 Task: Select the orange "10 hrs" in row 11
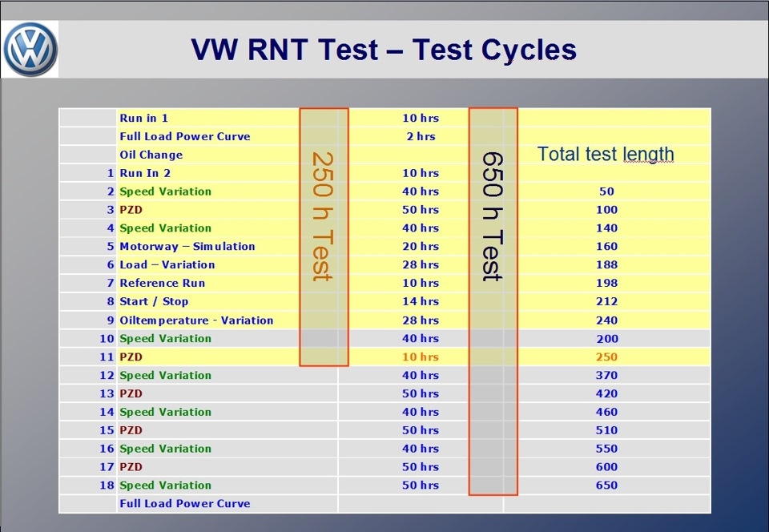[x=421, y=357]
